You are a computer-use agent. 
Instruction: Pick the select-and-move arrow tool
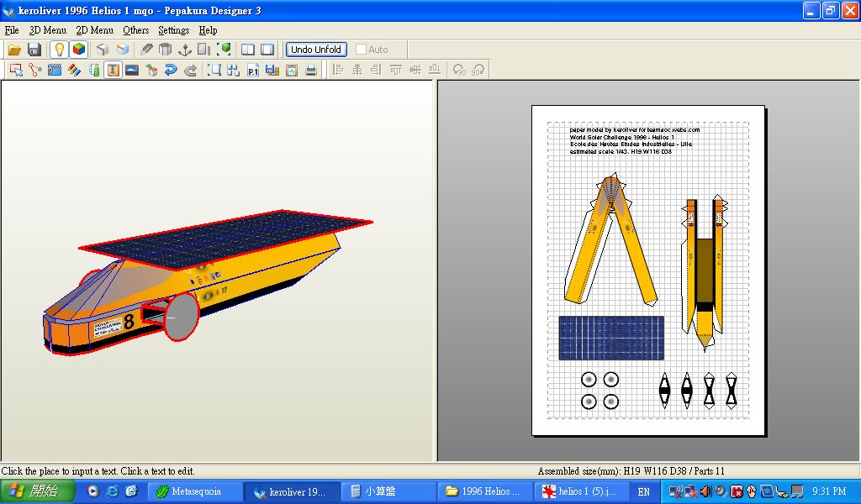tap(16, 71)
